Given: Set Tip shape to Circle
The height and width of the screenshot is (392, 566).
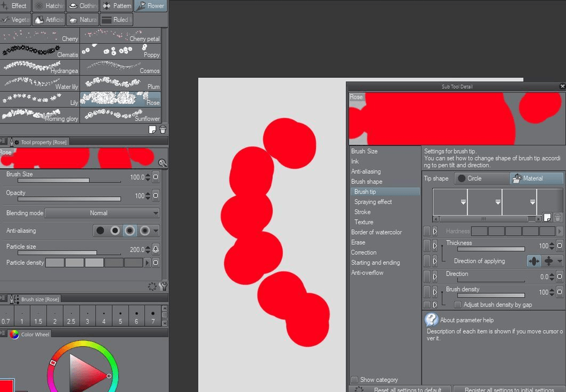Looking at the screenshot, I should coord(482,179).
